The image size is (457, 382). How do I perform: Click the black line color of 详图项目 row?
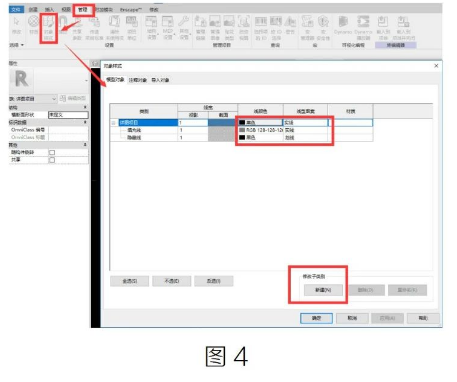click(x=260, y=123)
